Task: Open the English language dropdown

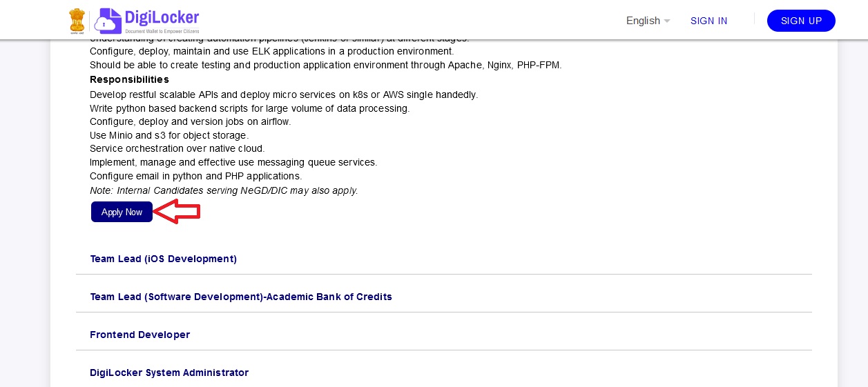Action: pos(648,21)
